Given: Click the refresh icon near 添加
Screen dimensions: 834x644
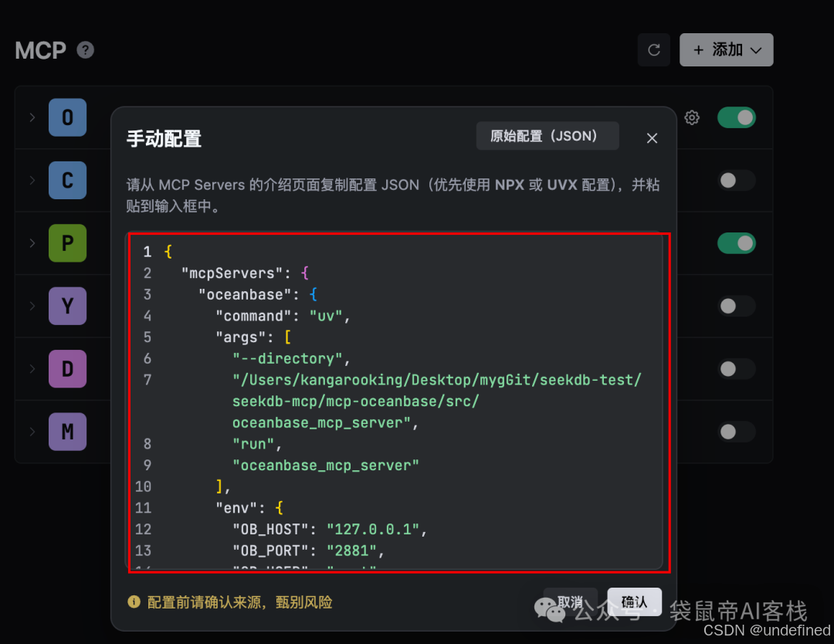Looking at the screenshot, I should (653, 49).
